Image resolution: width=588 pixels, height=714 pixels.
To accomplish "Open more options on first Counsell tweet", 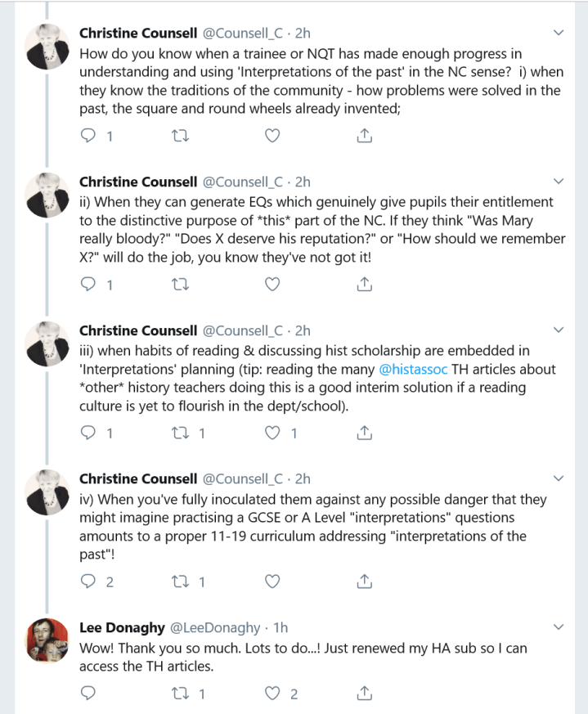I will pyautogui.click(x=559, y=33).
